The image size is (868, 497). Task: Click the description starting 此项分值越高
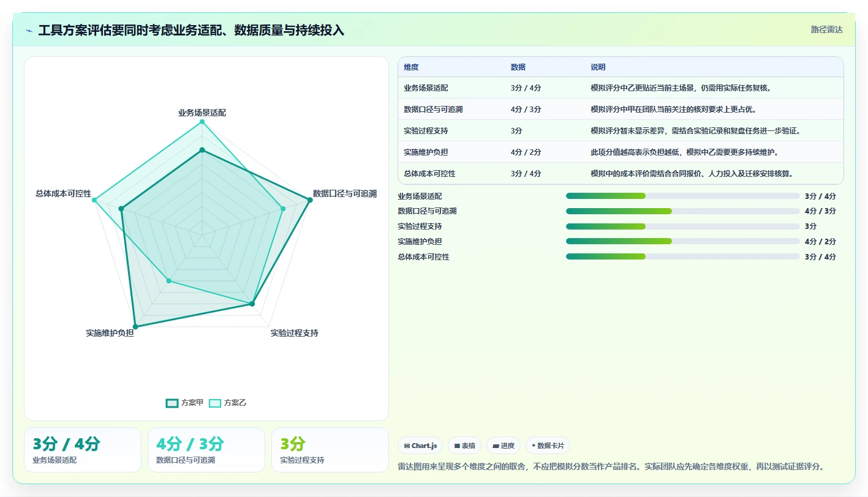click(x=684, y=152)
